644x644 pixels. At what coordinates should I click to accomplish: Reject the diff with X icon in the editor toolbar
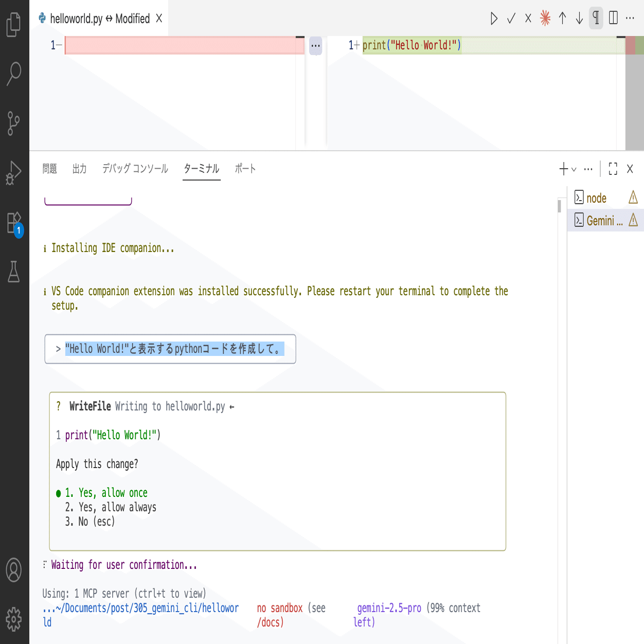click(x=528, y=19)
